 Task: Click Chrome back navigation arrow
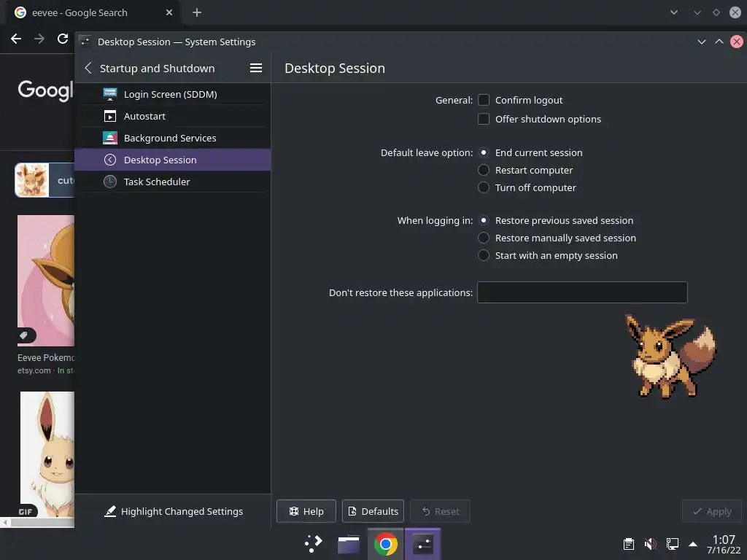[x=16, y=39]
